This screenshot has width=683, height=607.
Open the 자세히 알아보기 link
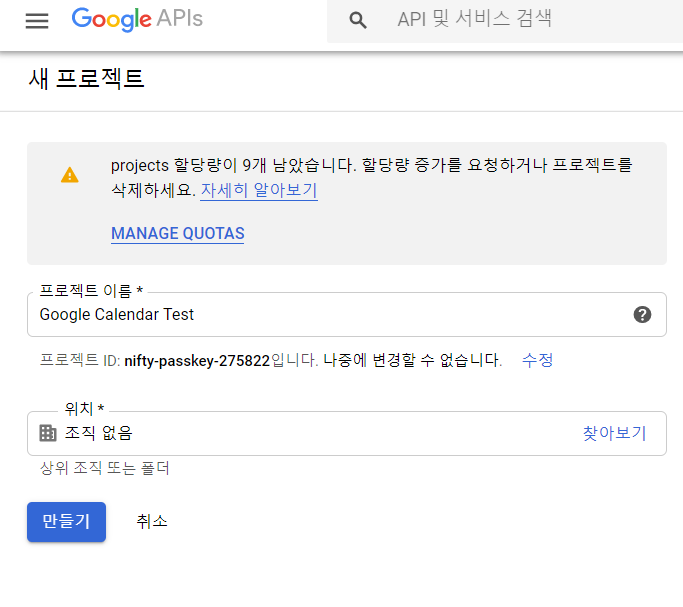click(x=259, y=190)
